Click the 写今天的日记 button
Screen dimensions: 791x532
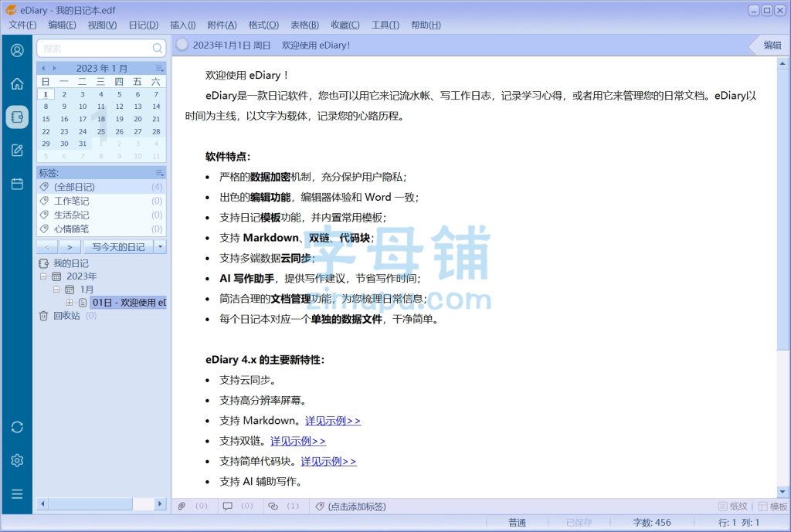click(x=118, y=246)
